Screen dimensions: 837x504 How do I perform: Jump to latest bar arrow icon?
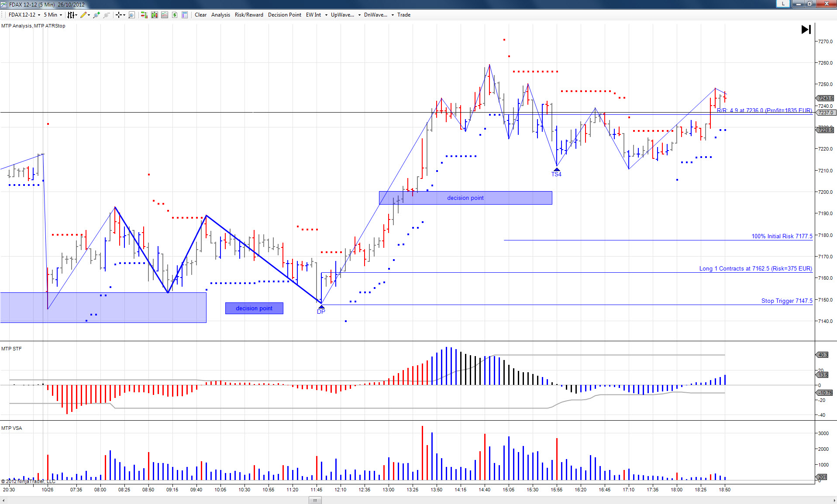point(806,30)
